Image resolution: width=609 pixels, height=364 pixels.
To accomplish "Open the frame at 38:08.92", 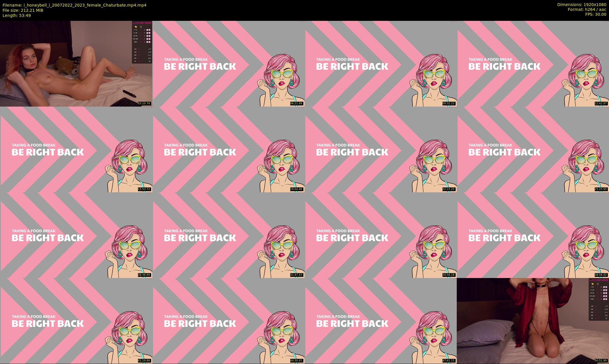I will [533, 235].
